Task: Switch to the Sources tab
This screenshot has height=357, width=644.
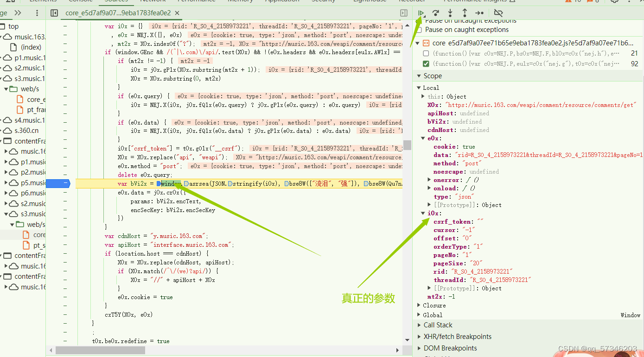Action: (115, 1)
